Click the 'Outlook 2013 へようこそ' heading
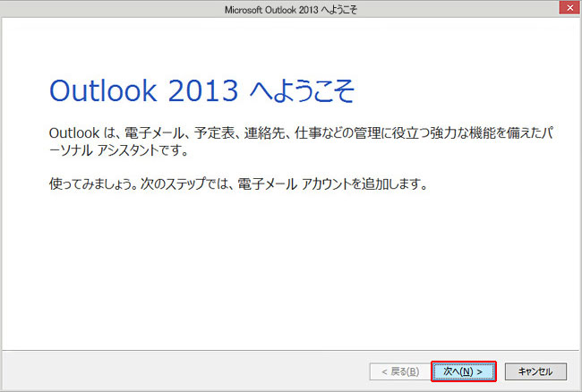The width and height of the screenshot is (582, 392). click(202, 90)
